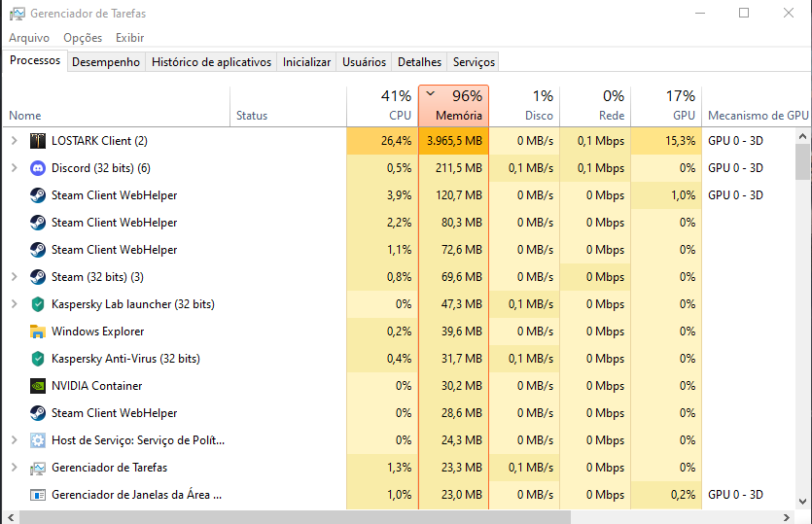The image size is (812, 524).
Task: Sort processes by Disco column
Action: click(x=524, y=106)
